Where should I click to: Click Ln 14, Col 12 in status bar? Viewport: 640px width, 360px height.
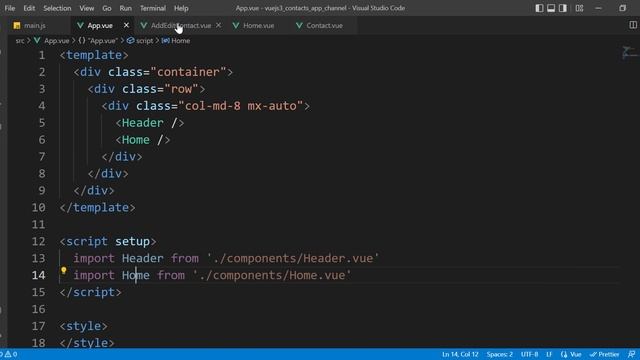coord(460,354)
